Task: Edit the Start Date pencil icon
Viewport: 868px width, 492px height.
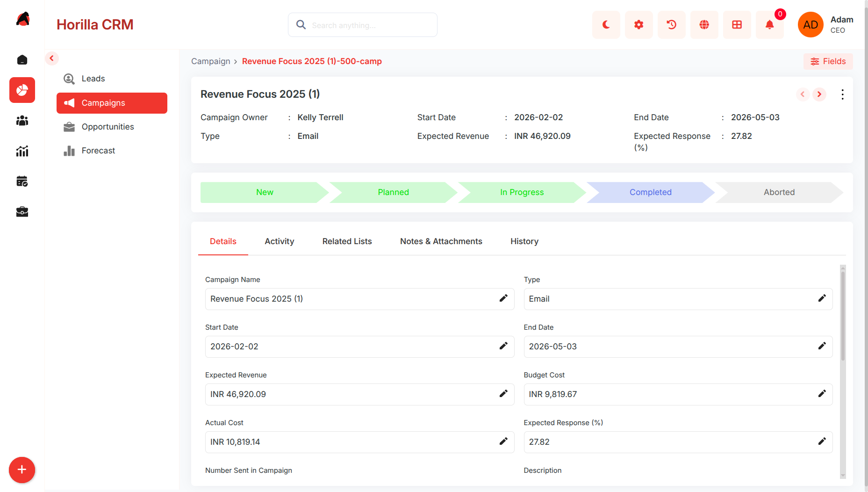Action: 503,346
